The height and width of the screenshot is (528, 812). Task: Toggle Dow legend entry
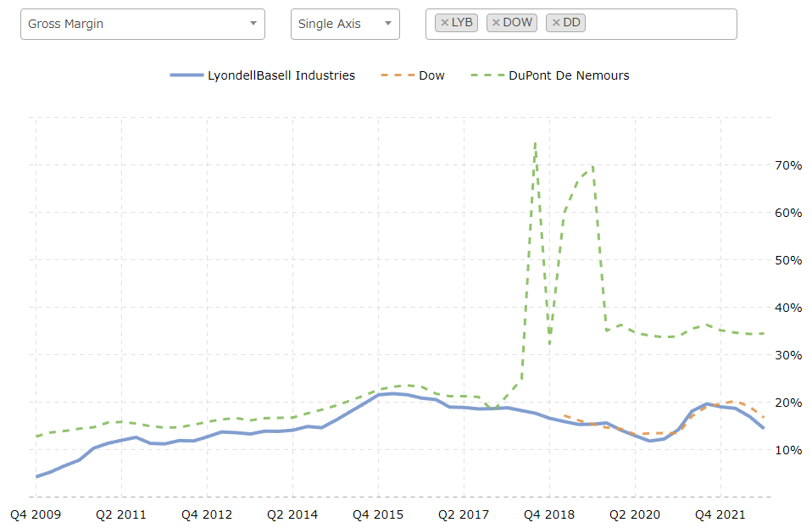point(413,75)
